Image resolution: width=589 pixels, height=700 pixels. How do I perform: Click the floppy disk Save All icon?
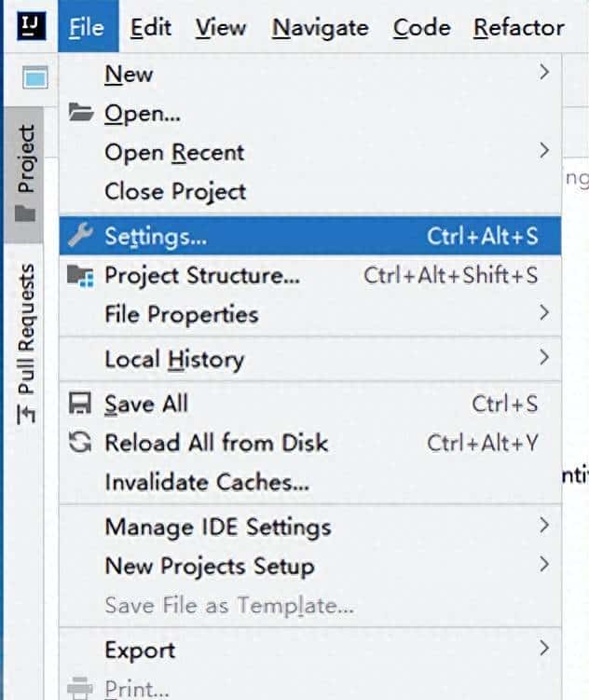tap(82, 404)
